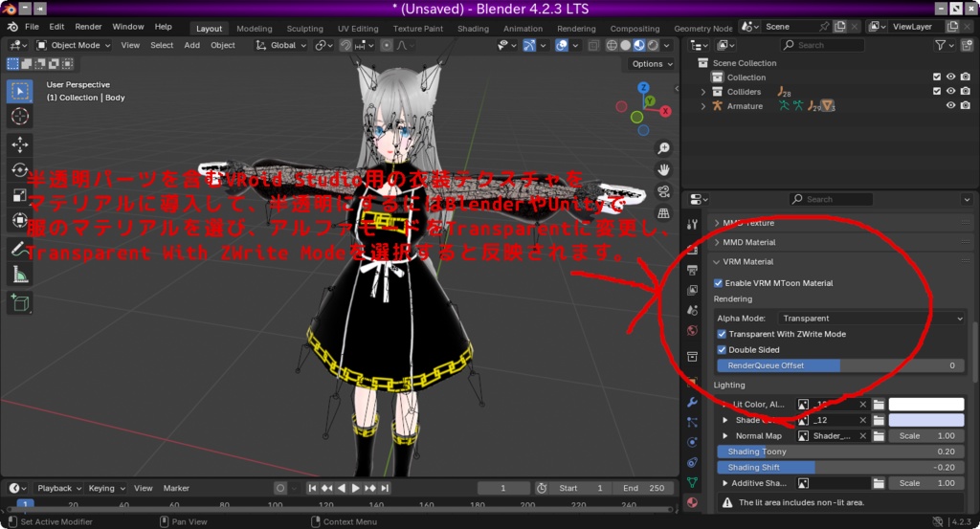This screenshot has height=529, width=980.
Task: Switch orthographic perspective grid icon
Action: (x=663, y=213)
